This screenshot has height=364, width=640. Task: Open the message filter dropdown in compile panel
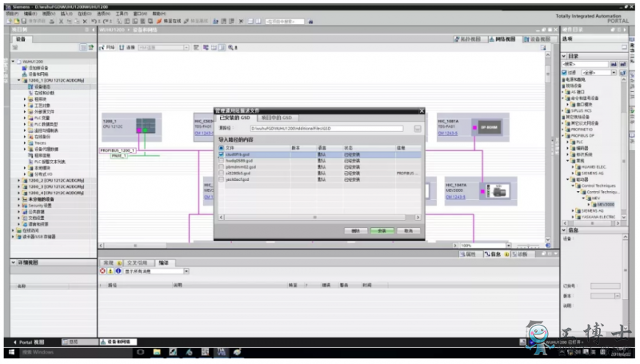point(186,271)
